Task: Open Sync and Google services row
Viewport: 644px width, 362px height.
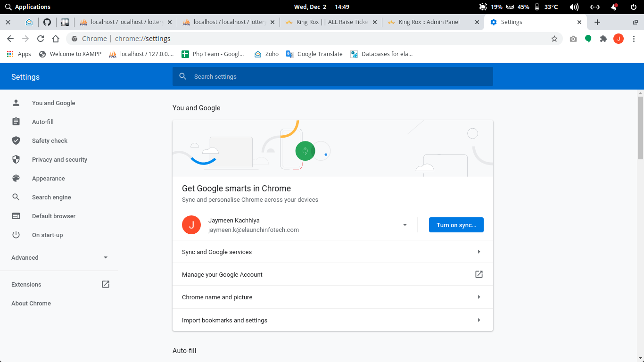Action: (x=333, y=252)
